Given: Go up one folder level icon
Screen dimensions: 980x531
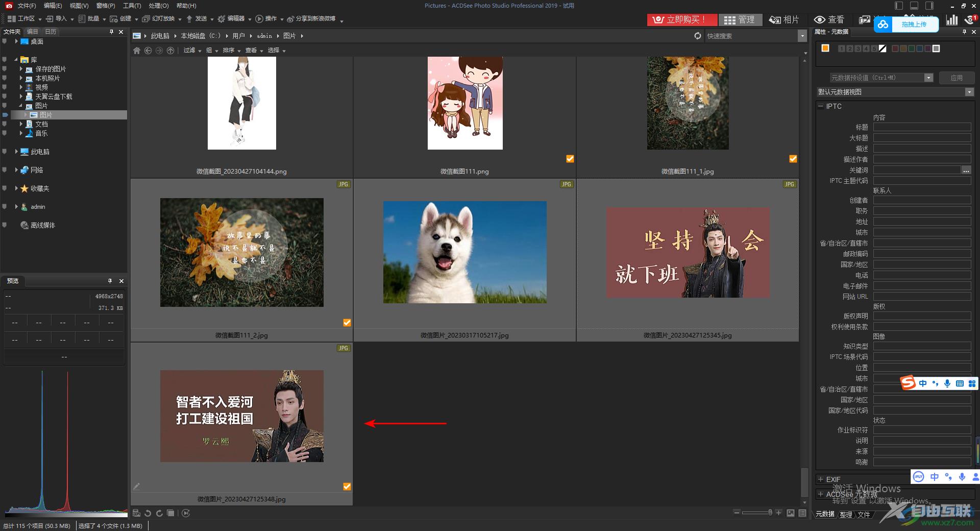Looking at the screenshot, I should point(170,51).
